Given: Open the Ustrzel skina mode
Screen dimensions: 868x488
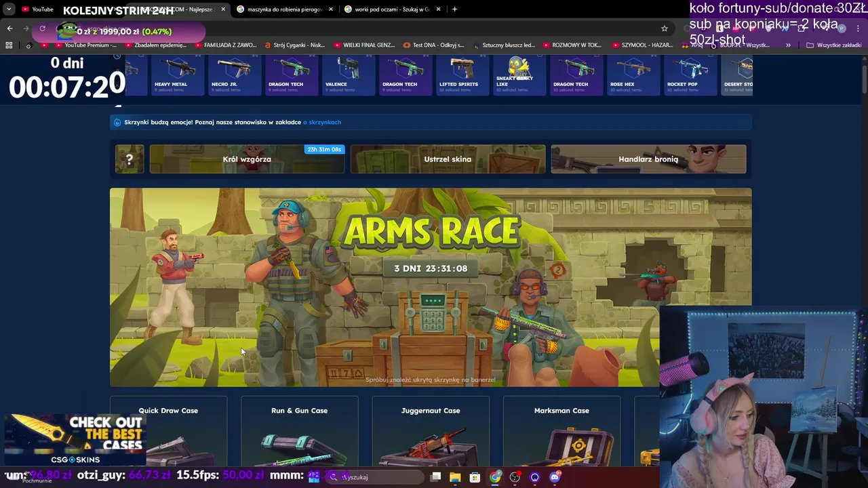Looking at the screenshot, I should [x=448, y=159].
